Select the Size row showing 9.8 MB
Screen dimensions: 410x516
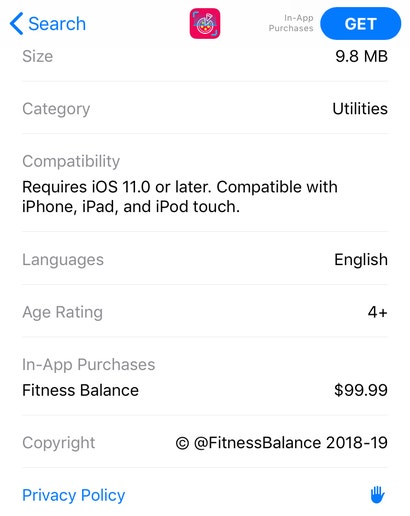205,56
